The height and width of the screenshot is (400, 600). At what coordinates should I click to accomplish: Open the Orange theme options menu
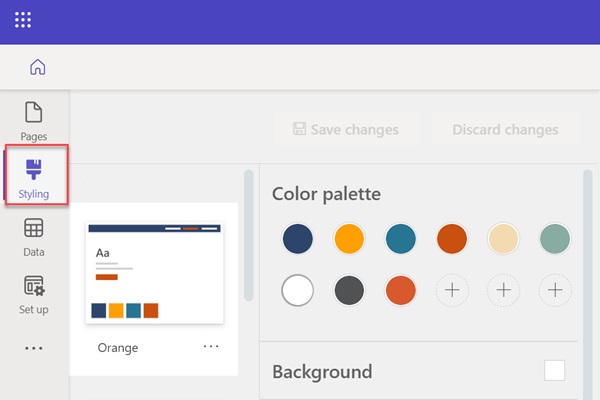(211, 346)
